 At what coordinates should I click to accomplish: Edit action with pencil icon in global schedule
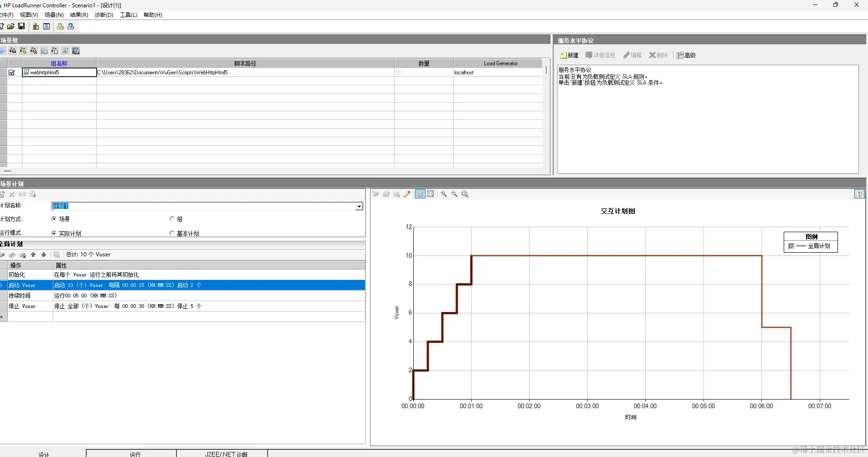point(12,255)
